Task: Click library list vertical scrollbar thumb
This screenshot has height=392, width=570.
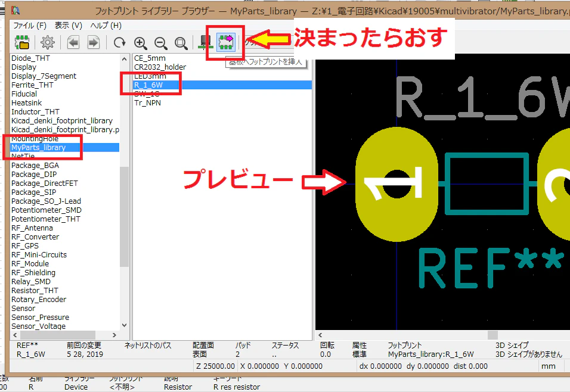Action: tap(125, 216)
